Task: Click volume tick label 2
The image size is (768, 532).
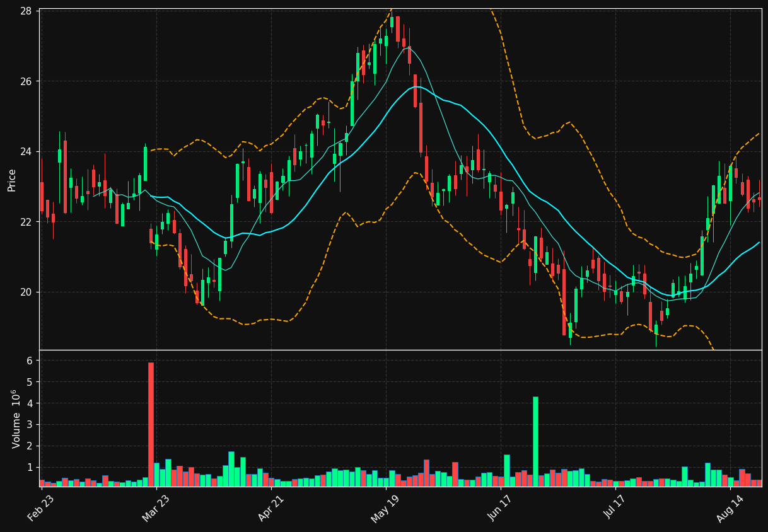Action: (x=30, y=446)
